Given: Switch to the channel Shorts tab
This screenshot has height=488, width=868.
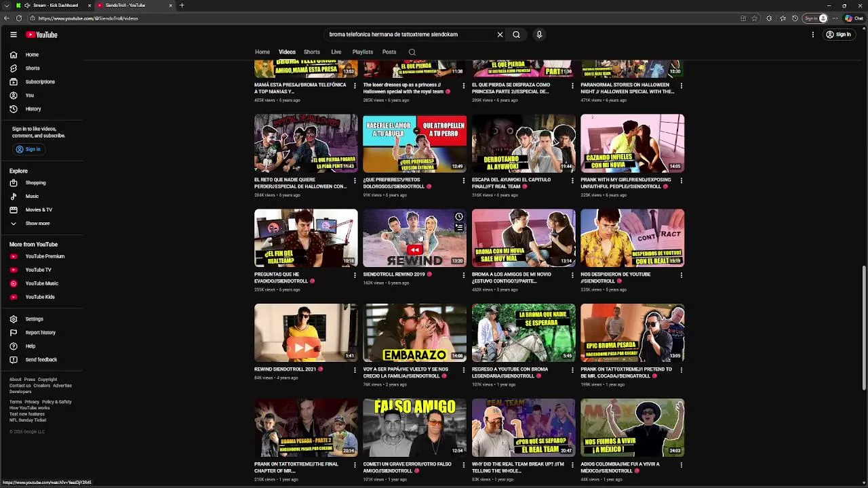Looking at the screenshot, I should click(x=312, y=52).
